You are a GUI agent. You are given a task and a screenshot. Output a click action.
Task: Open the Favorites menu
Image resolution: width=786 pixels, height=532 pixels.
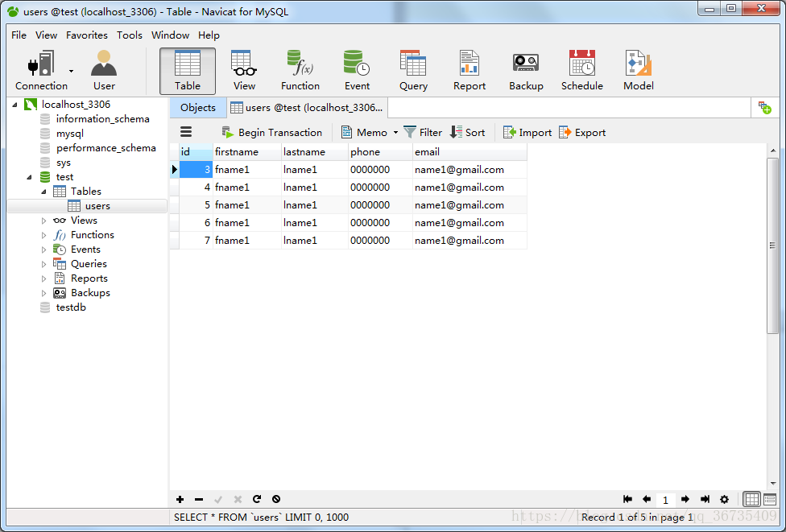[87, 35]
